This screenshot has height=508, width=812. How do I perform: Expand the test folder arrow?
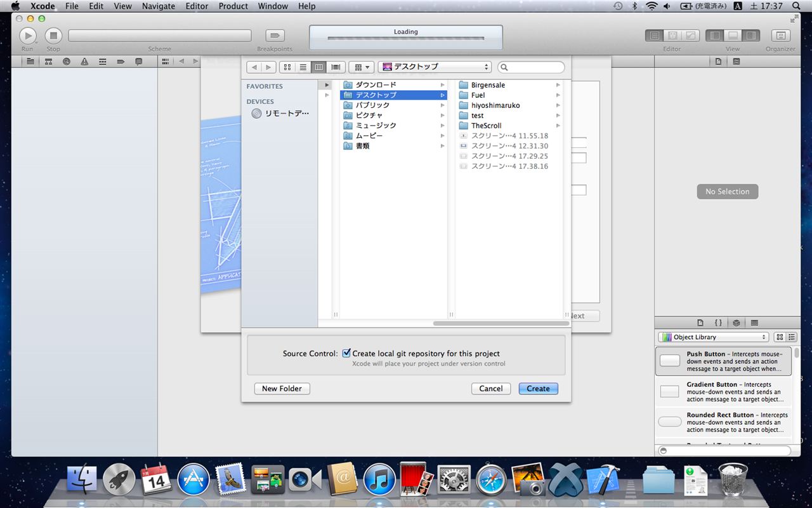point(558,115)
